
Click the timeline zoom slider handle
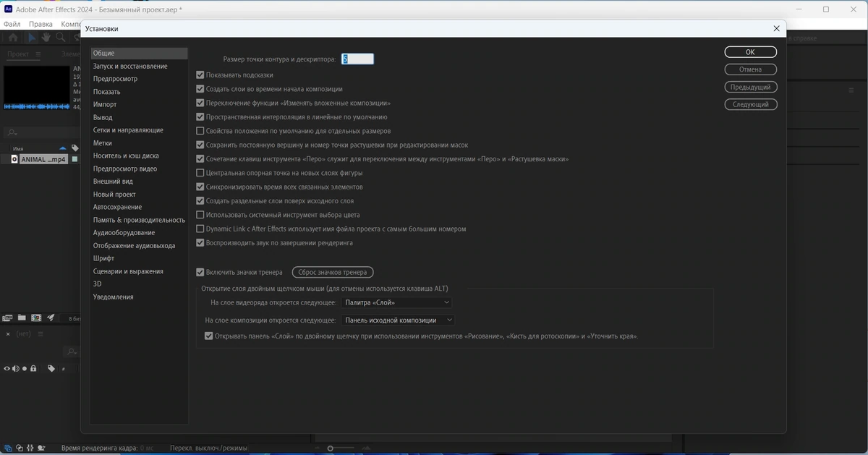click(x=331, y=448)
